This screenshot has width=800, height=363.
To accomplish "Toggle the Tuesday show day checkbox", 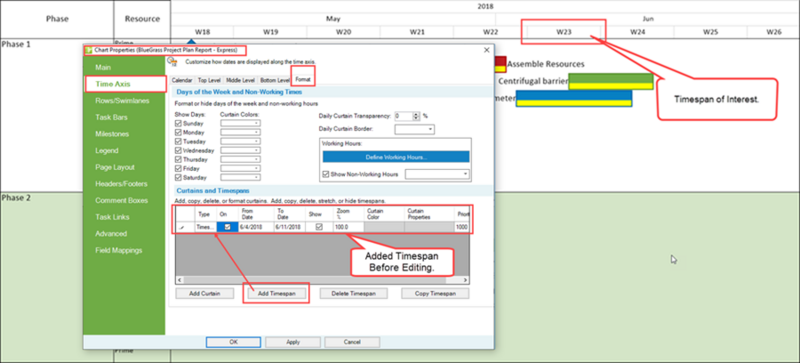I will [178, 141].
